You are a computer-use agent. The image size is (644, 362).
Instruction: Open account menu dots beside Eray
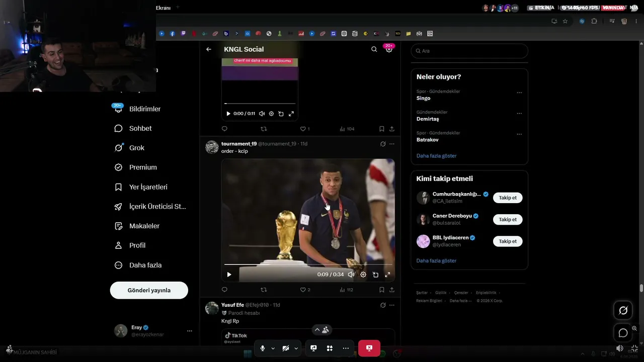[x=190, y=331]
